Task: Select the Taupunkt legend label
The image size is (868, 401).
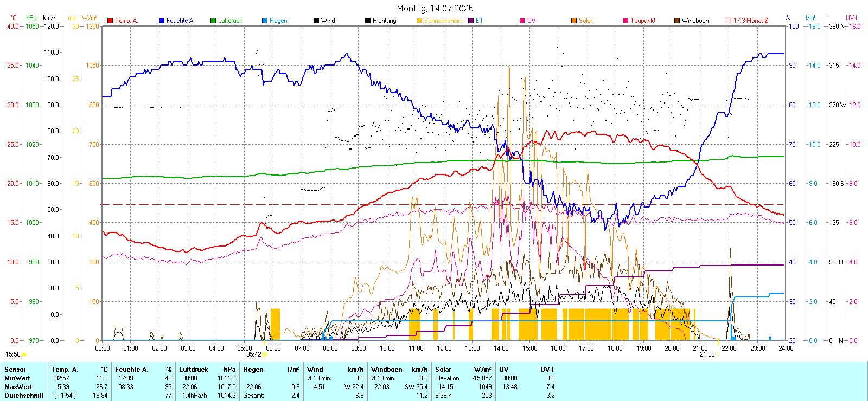Action: click(643, 21)
